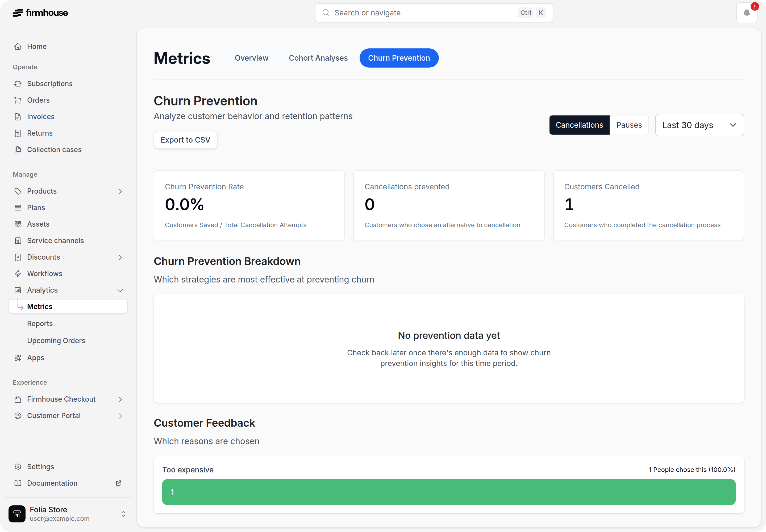Open the Overview tab
The width and height of the screenshot is (766, 532).
pos(251,58)
